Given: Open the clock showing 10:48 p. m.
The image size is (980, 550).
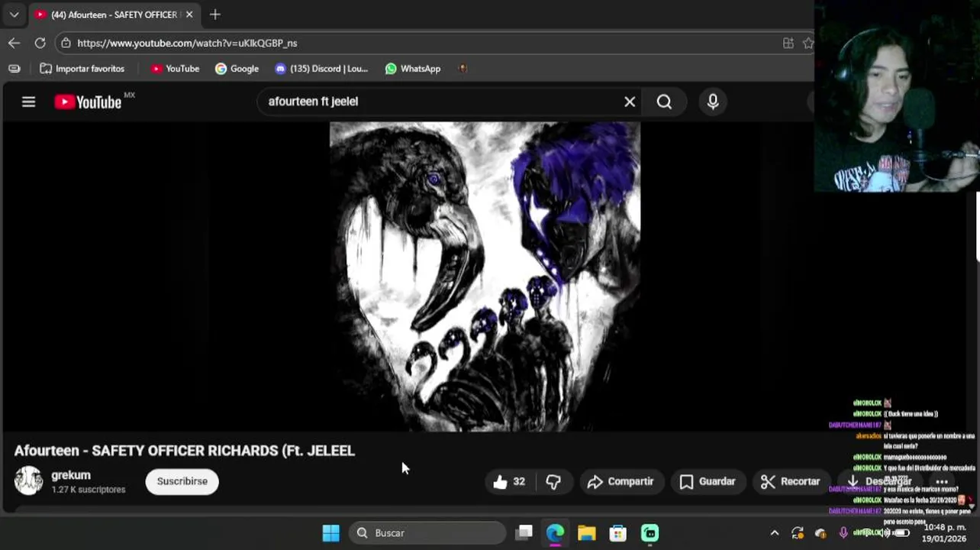Looking at the screenshot, I should (x=944, y=532).
